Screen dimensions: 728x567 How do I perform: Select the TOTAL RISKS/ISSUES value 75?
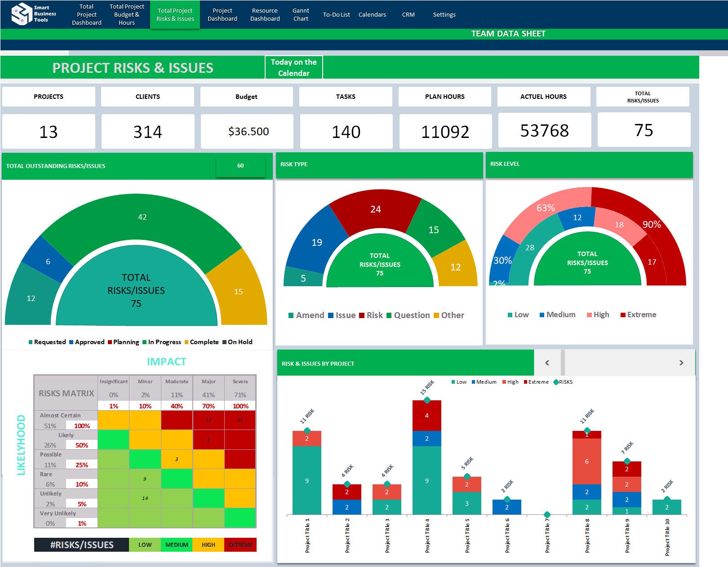[x=644, y=130]
